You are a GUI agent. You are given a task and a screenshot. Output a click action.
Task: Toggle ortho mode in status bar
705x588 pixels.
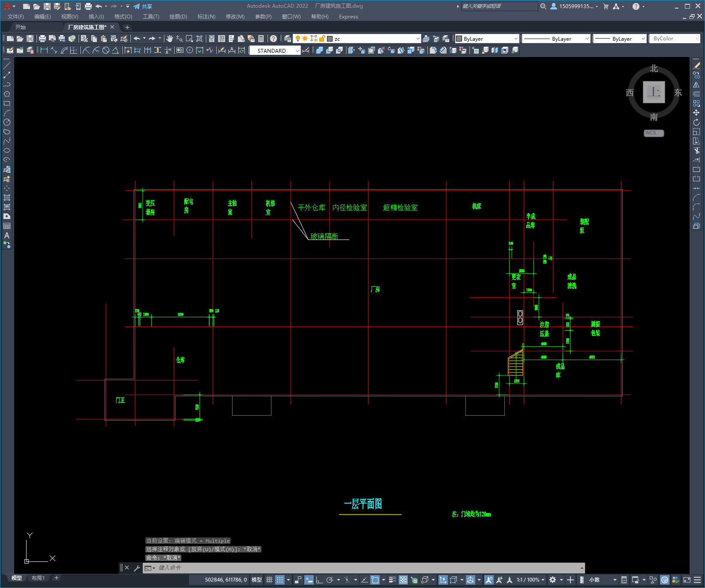[319, 580]
